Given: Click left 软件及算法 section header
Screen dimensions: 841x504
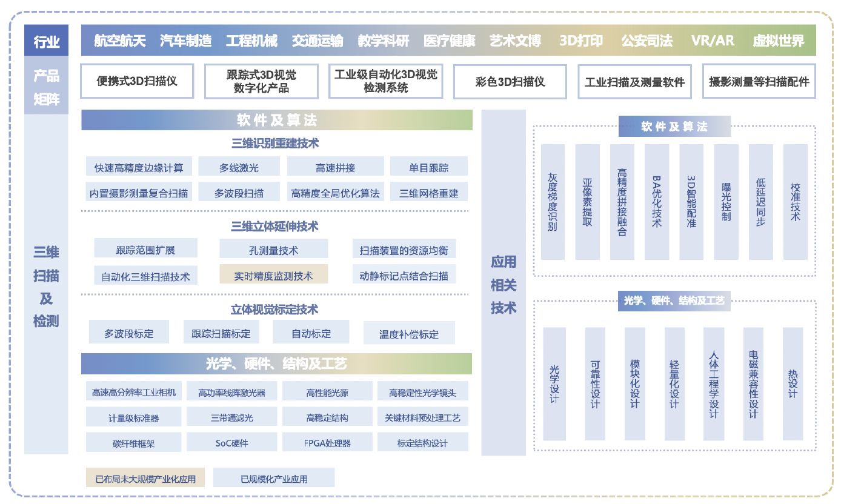Looking at the screenshot, I should coord(277,120).
